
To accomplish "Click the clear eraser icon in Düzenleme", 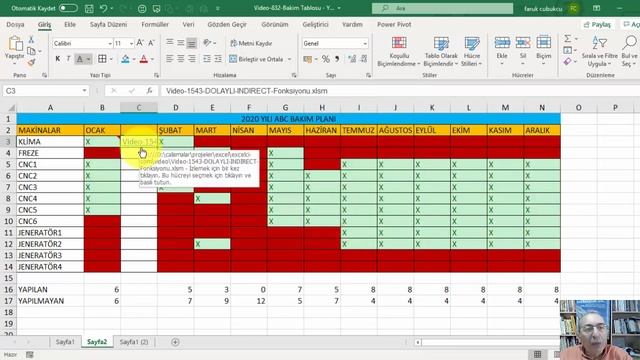I will pos(567,62).
